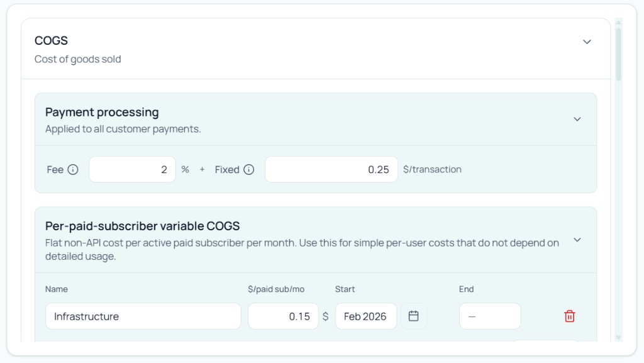Screen dimensions: 644x363
Task: Collapse the Payment processing section
Action: (x=577, y=119)
